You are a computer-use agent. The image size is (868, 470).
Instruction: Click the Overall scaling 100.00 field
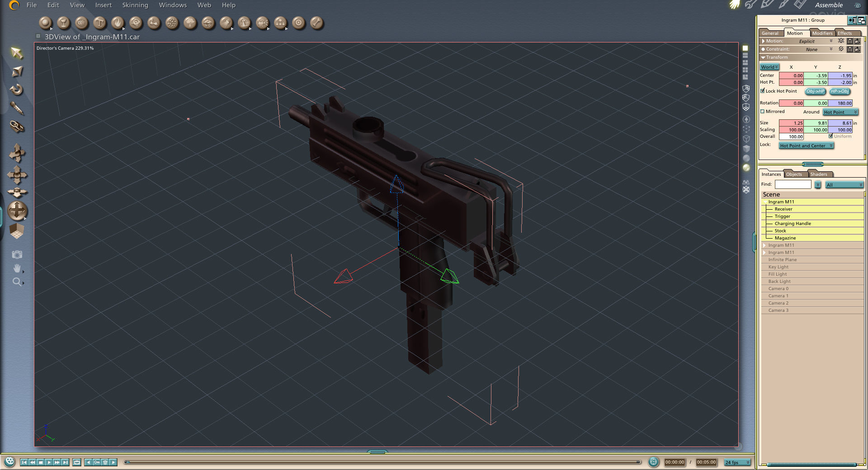pos(791,136)
